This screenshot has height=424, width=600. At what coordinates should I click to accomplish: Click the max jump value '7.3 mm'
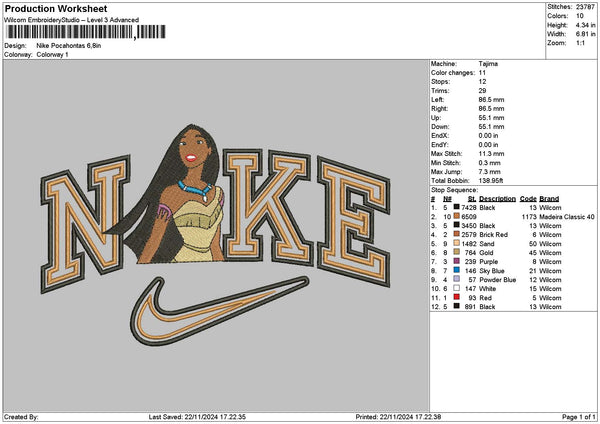[489, 172]
